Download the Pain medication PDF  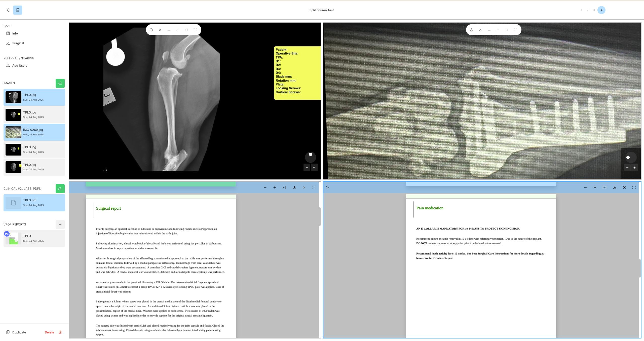[x=615, y=187]
